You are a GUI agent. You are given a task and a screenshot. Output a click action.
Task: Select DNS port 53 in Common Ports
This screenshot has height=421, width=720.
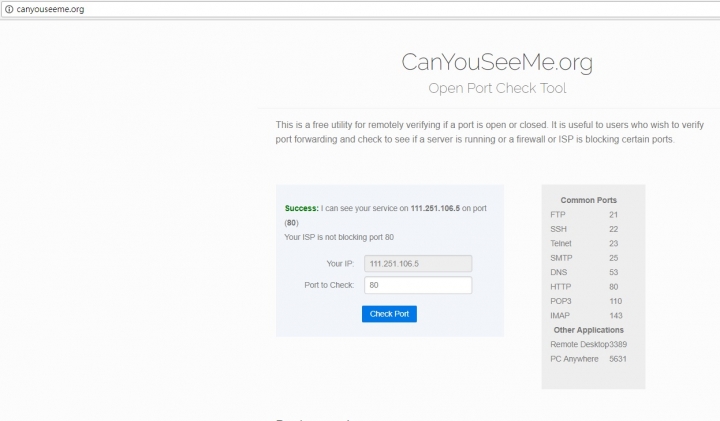click(584, 272)
